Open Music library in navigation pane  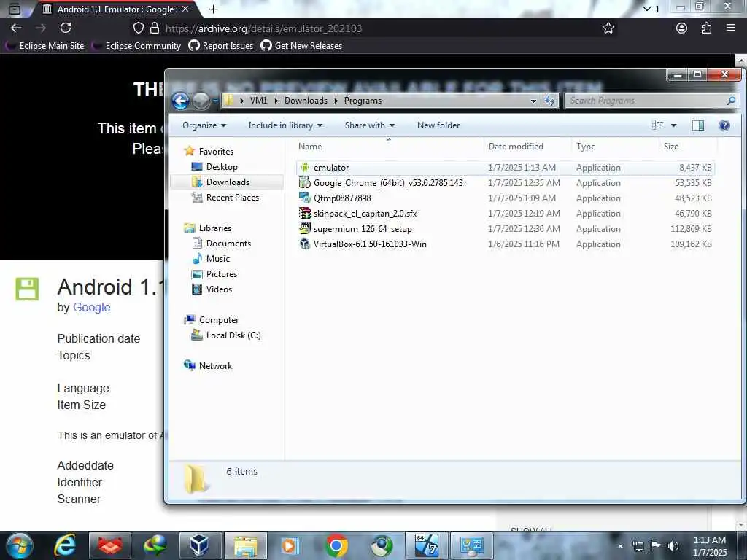pyautogui.click(x=217, y=259)
